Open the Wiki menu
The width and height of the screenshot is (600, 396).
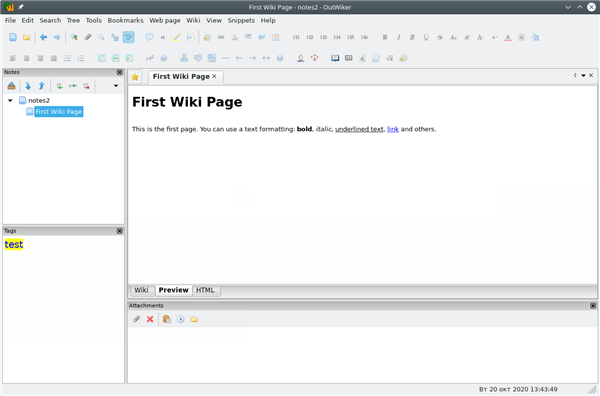(x=193, y=20)
